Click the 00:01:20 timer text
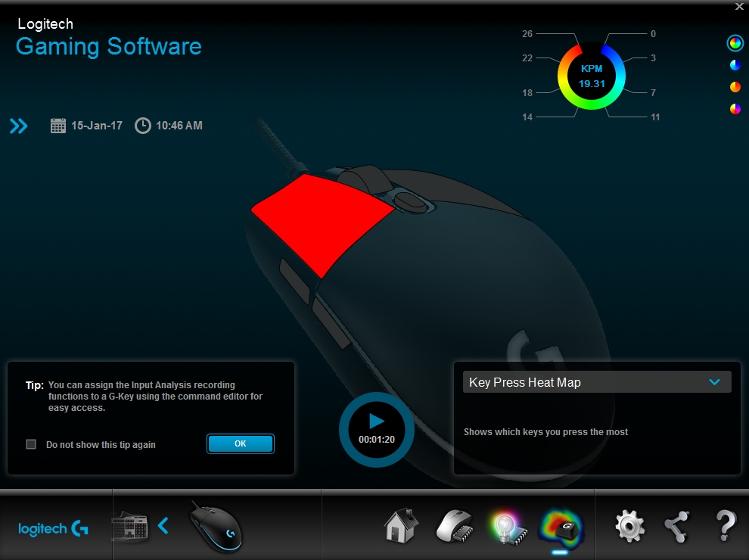The image size is (749, 560). pyautogui.click(x=377, y=440)
